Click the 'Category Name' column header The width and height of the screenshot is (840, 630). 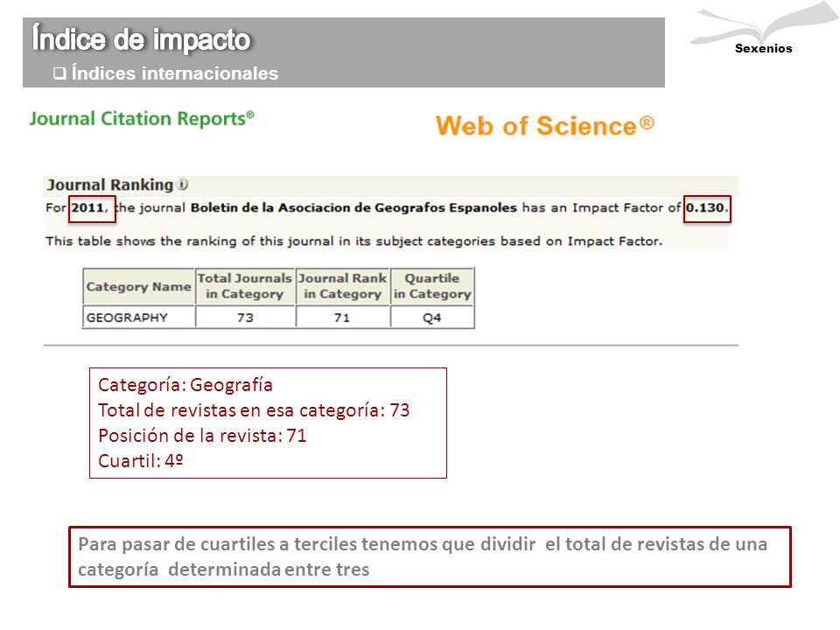click(139, 287)
